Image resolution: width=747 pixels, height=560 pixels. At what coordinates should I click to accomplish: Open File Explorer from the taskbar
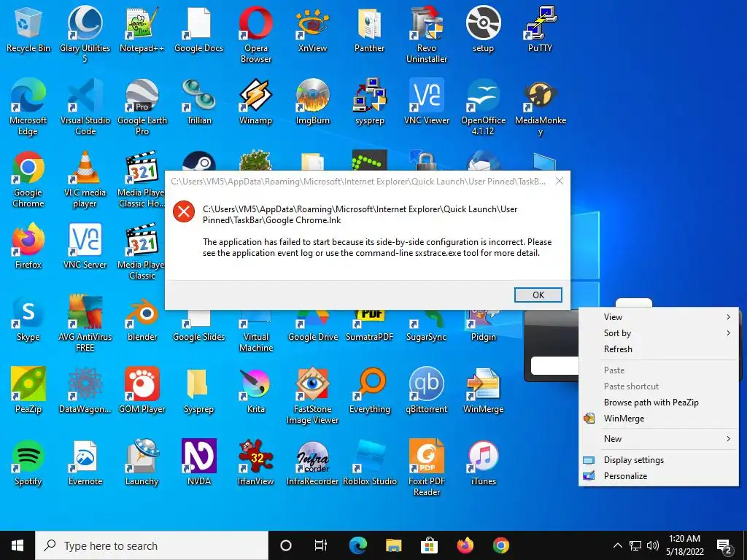coord(393,545)
